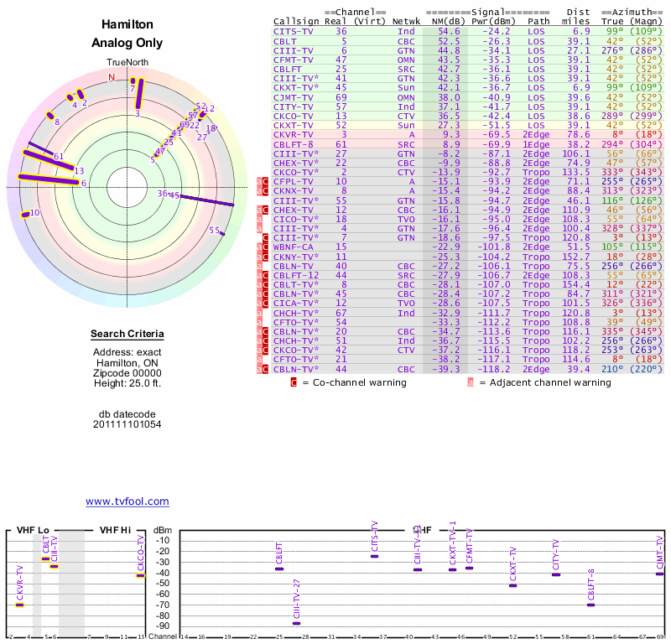Screen dimensions: 671x644
Task: Select the CJMT-TV marker in the UHF chart
Action: coord(660,574)
